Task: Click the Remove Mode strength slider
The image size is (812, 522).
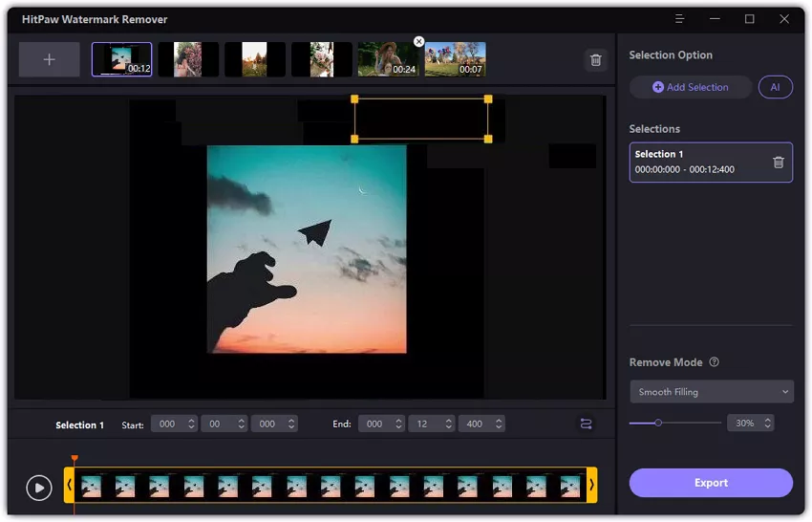Action: point(674,423)
